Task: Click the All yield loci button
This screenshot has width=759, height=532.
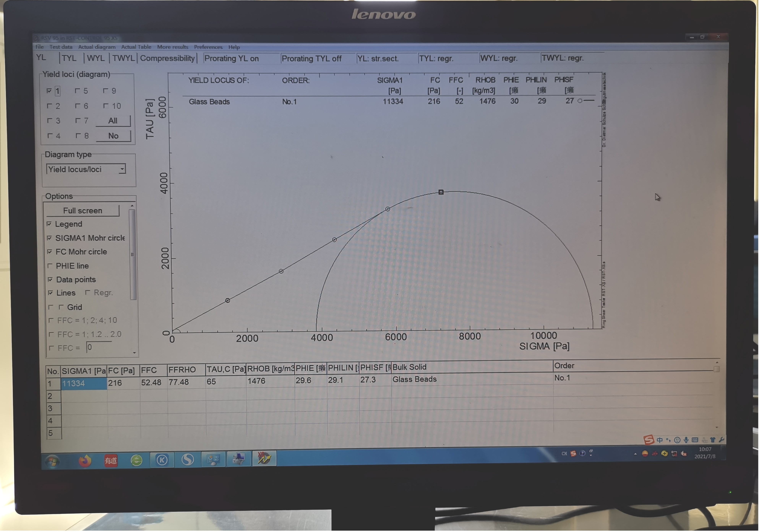Action: [x=113, y=121]
